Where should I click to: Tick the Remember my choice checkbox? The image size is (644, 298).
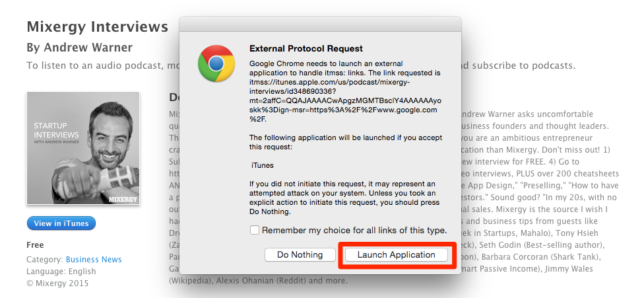tap(255, 230)
